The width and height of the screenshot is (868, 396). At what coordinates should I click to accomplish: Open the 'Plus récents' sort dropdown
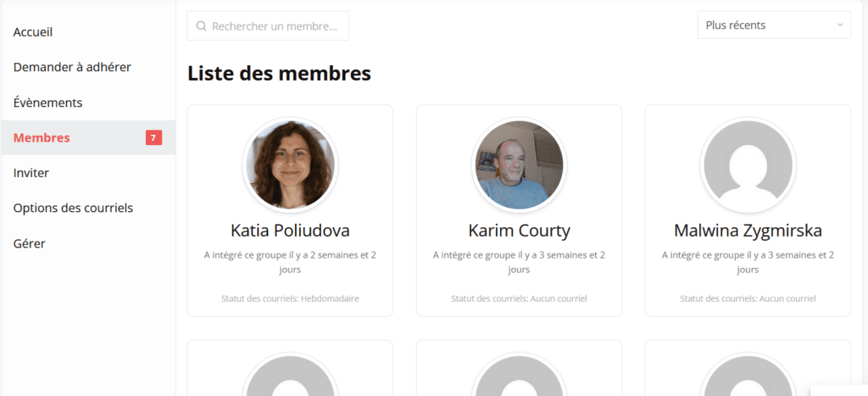click(x=773, y=25)
